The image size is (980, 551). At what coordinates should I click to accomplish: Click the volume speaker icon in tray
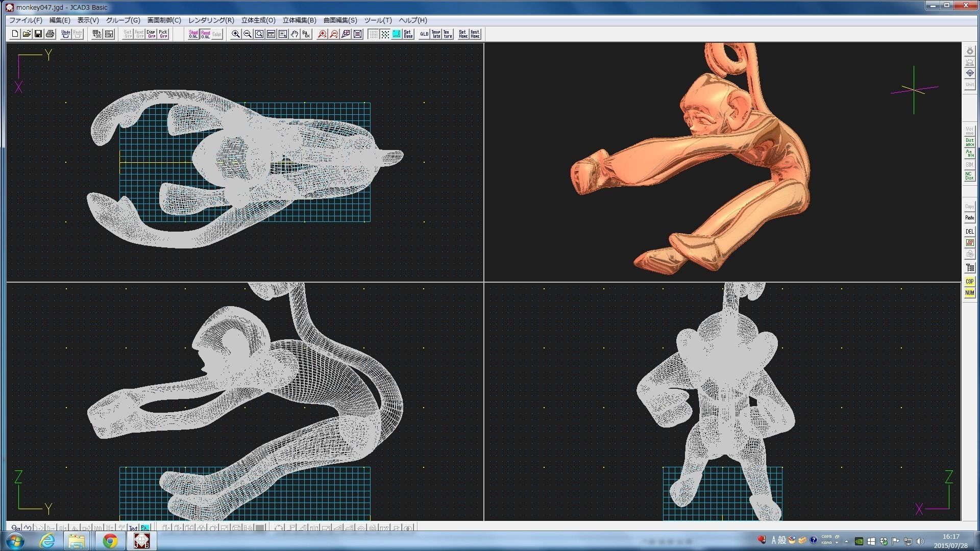point(920,541)
